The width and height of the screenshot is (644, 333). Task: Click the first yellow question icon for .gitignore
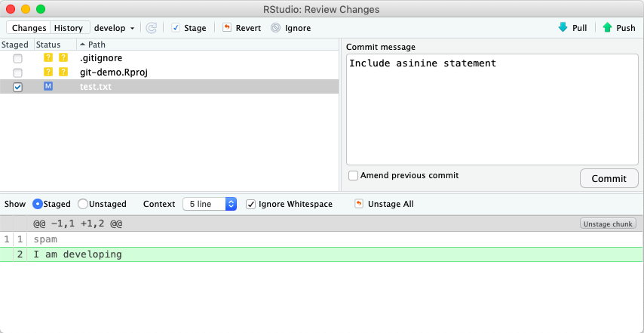pyautogui.click(x=48, y=58)
